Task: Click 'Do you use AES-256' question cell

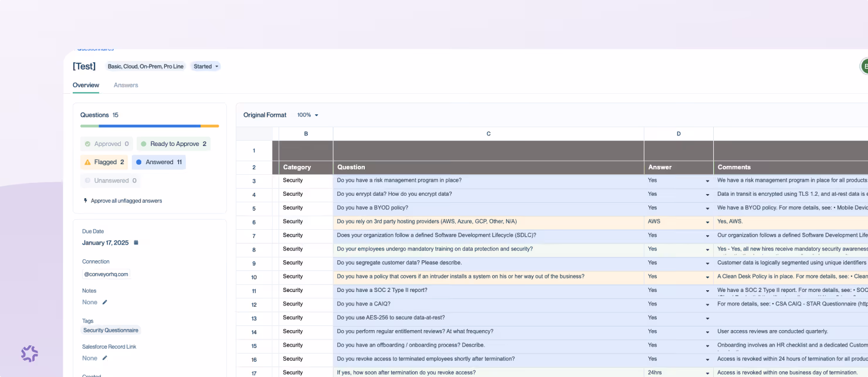Action: [489, 318]
